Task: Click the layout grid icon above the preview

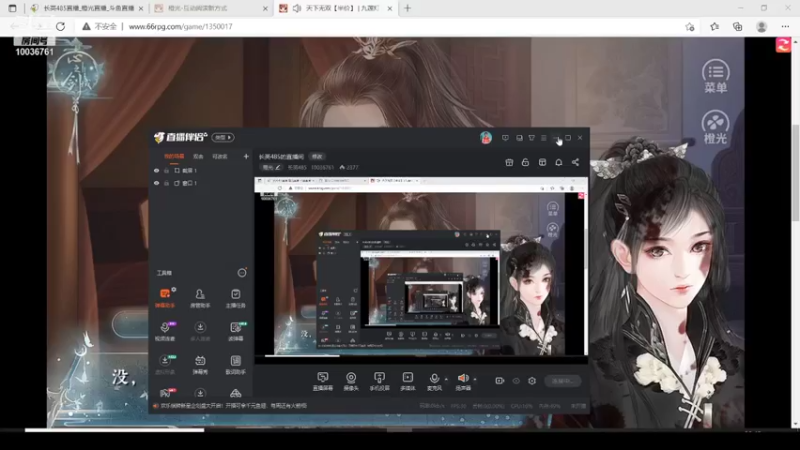Action: [x=542, y=162]
